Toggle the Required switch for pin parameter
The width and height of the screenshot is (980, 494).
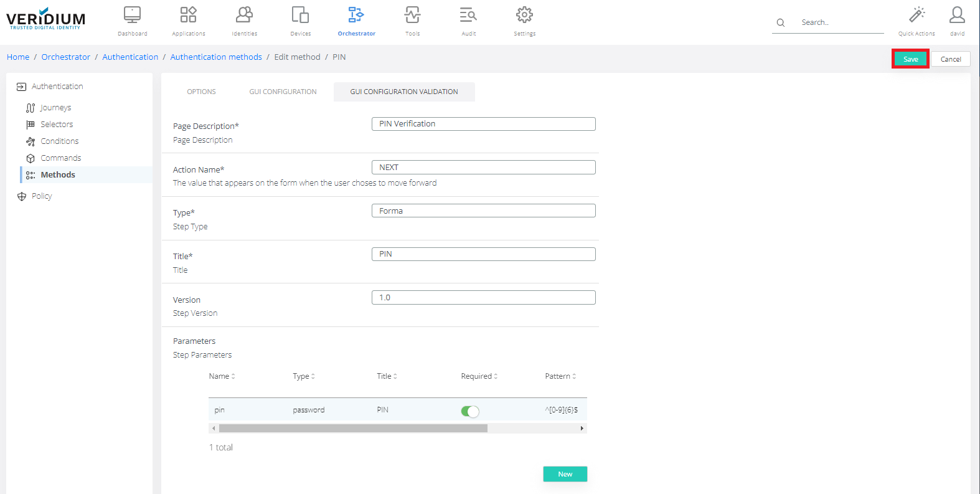click(470, 411)
